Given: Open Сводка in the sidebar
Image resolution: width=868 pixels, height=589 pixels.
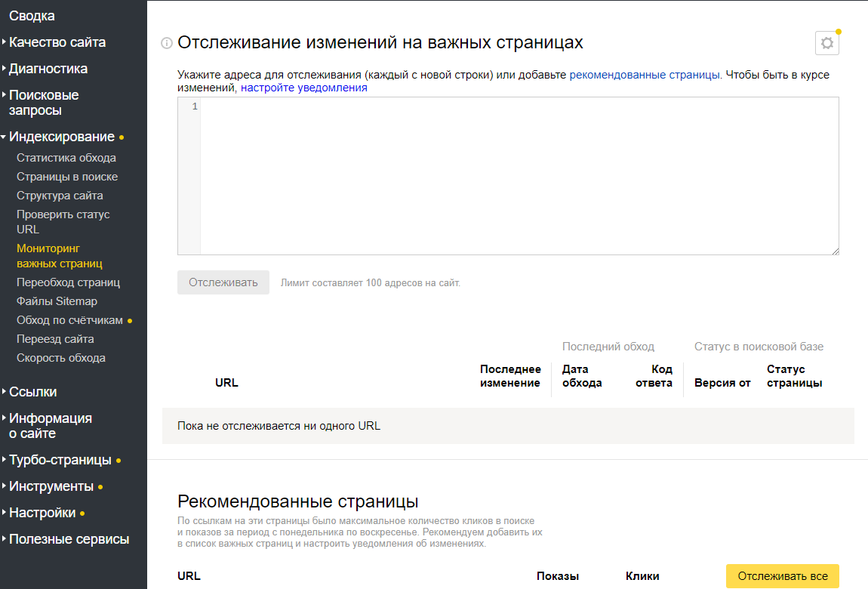Looking at the screenshot, I should 32,16.
